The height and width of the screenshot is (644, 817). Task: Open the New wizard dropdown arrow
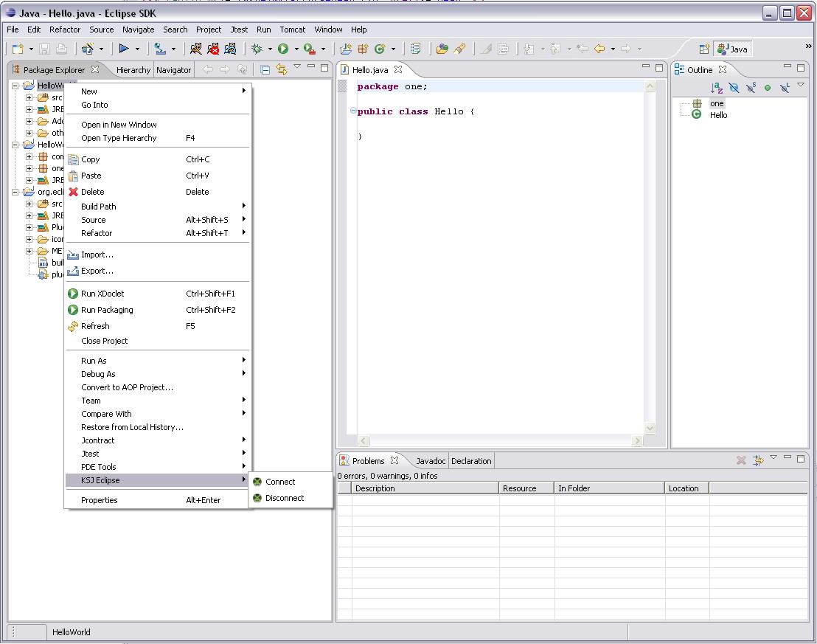point(31,49)
